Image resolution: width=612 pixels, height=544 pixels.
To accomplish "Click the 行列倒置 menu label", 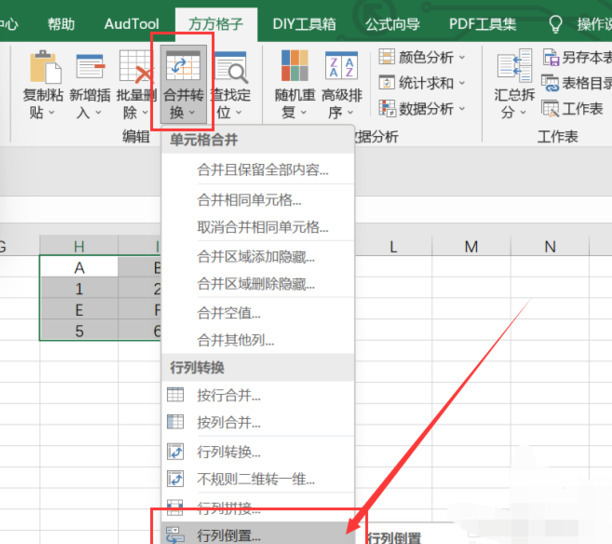I will 229,535.
